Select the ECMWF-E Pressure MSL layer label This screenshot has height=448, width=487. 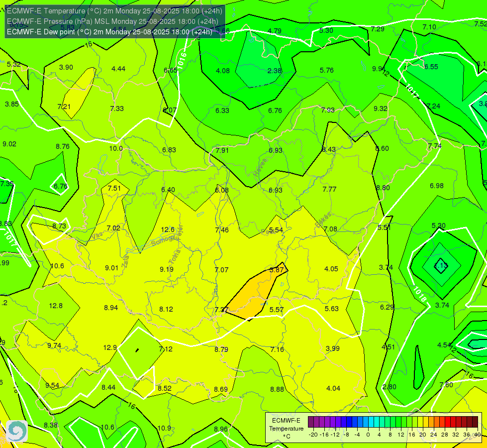112,21
